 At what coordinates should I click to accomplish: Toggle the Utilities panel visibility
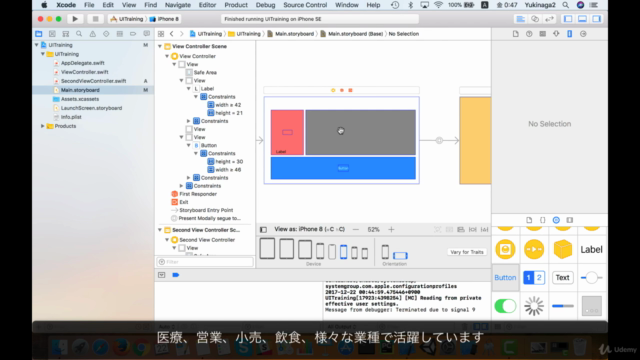click(x=597, y=19)
